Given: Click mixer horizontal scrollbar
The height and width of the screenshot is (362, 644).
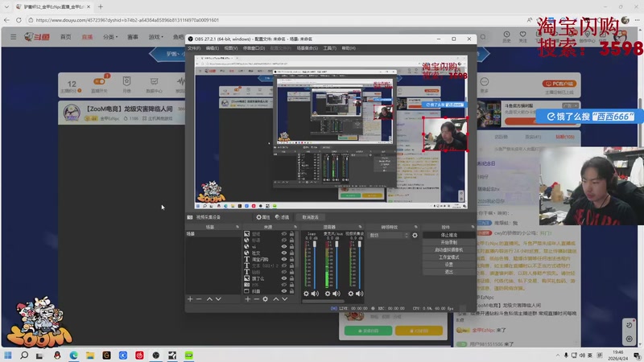Looking at the screenshot, I should point(323,302).
